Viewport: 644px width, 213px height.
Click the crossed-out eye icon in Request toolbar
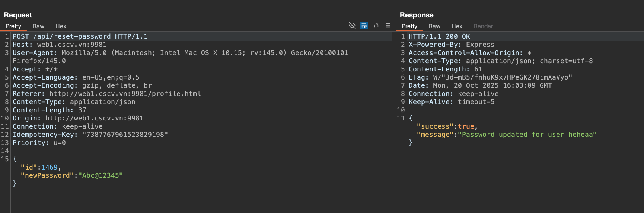coord(352,25)
